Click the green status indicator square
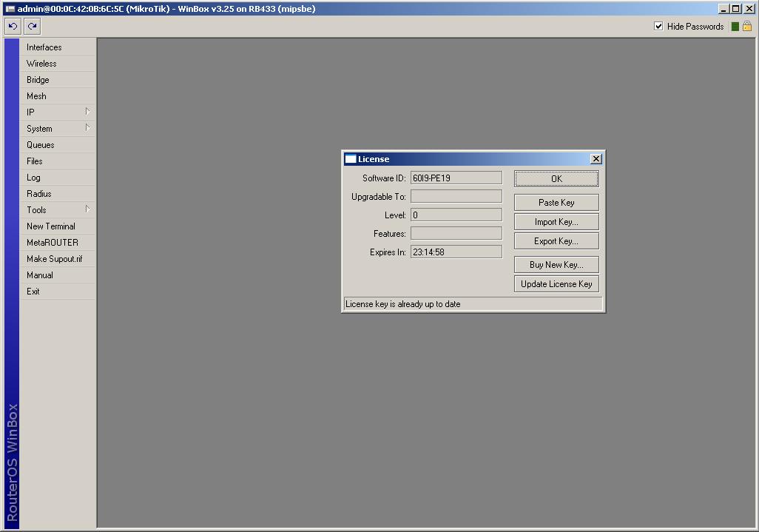The image size is (759, 532). tap(735, 27)
